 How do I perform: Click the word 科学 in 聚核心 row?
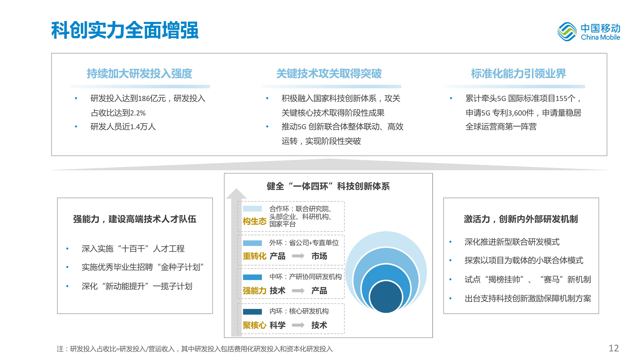pos(278,325)
